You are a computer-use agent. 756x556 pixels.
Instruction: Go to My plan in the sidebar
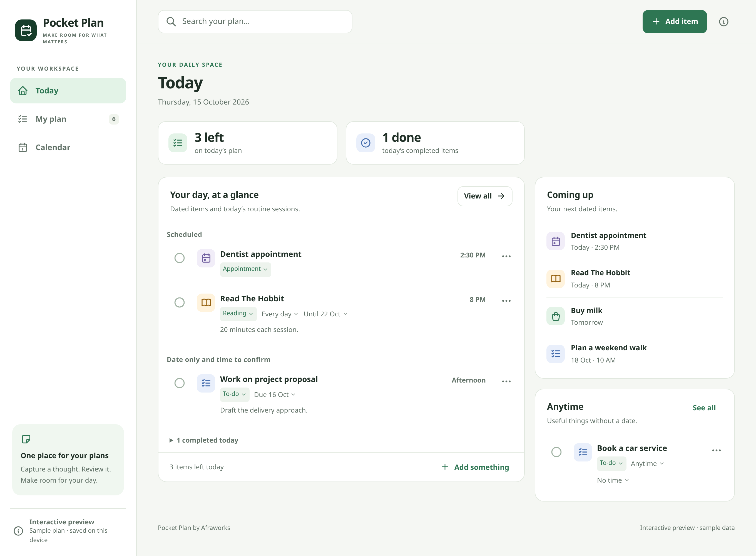(68, 119)
